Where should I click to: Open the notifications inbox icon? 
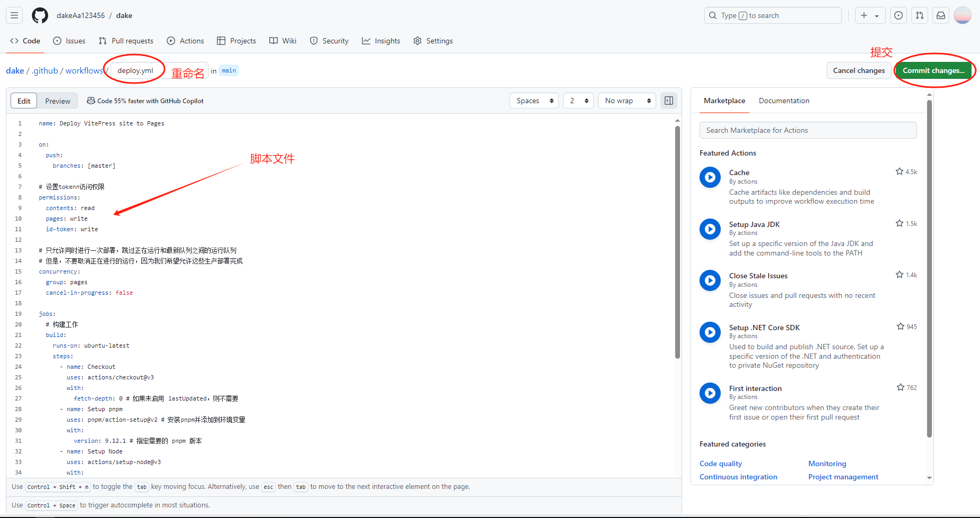[x=941, y=15]
